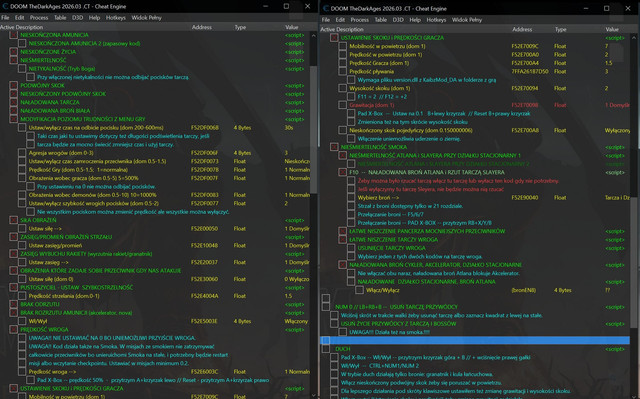
Task: Check NUM 0 USUŃ TARCZĘ PRZYWÓDCY box
Action: [x=326, y=307]
